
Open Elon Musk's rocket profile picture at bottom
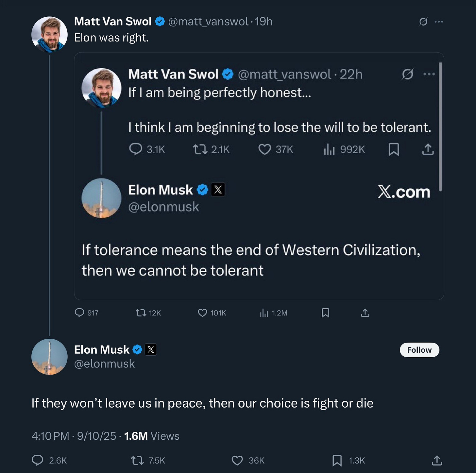(49, 357)
